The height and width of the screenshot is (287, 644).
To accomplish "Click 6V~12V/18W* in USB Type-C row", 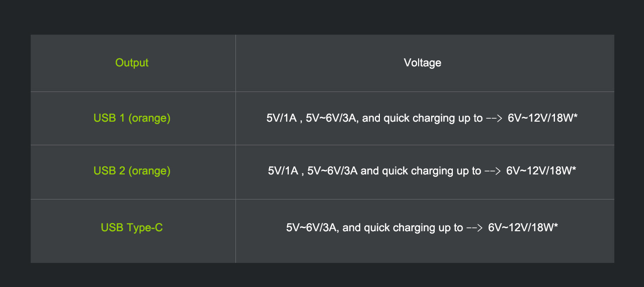I will point(523,228).
